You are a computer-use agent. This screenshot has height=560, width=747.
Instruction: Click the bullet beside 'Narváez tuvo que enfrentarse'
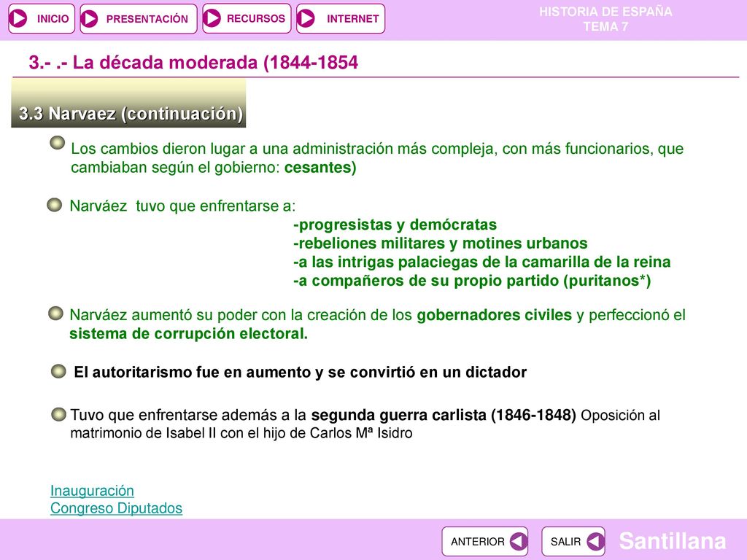(x=54, y=205)
